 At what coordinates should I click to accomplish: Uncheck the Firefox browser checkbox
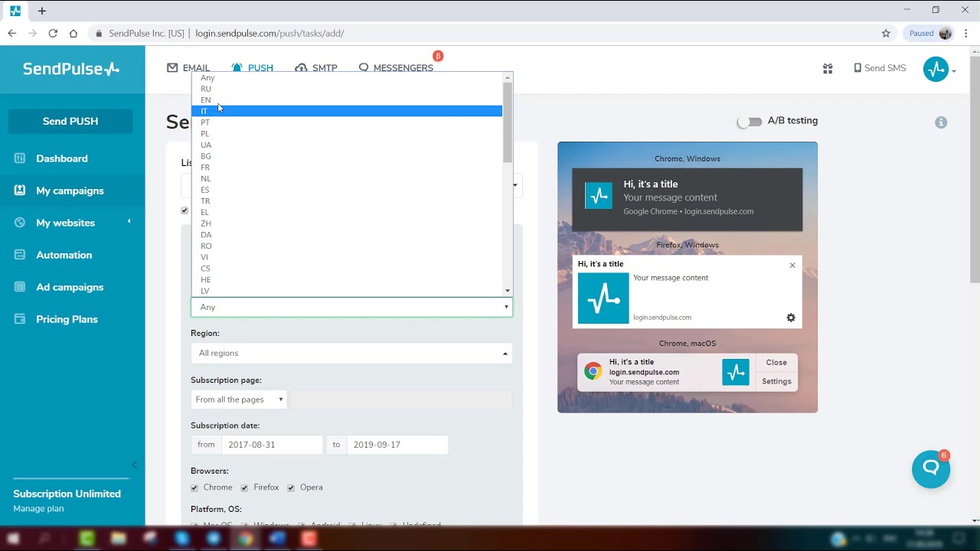pyautogui.click(x=245, y=488)
